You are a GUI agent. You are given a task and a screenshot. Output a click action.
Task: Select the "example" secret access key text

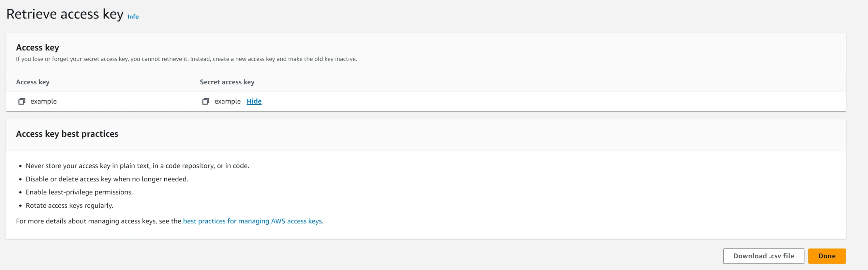coord(228,101)
